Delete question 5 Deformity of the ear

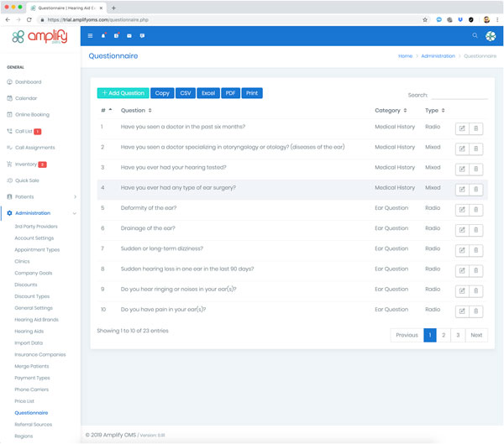coord(475,210)
